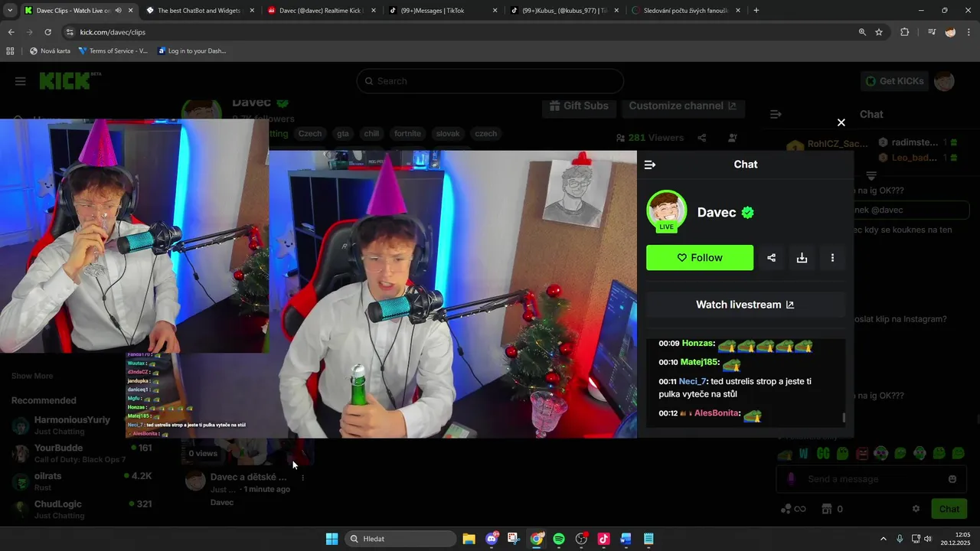
Task: Click the Gift Subs button
Action: click(x=580, y=106)
